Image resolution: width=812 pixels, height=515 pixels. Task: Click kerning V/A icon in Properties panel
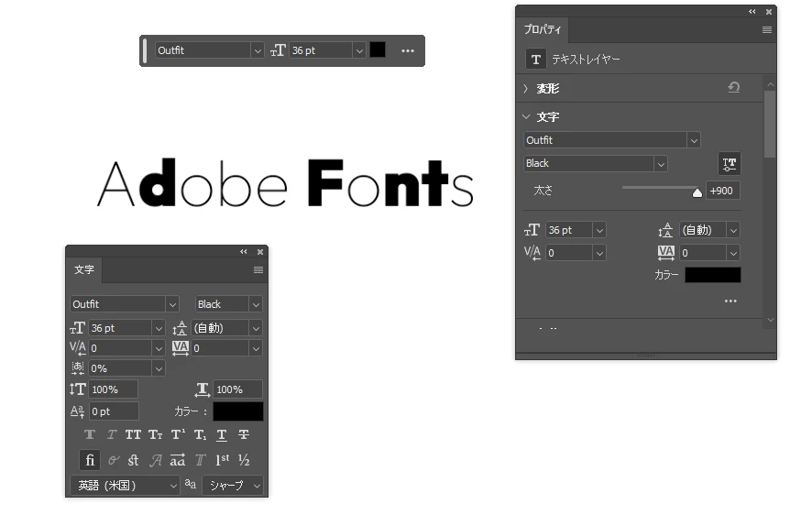coord(532,253)
